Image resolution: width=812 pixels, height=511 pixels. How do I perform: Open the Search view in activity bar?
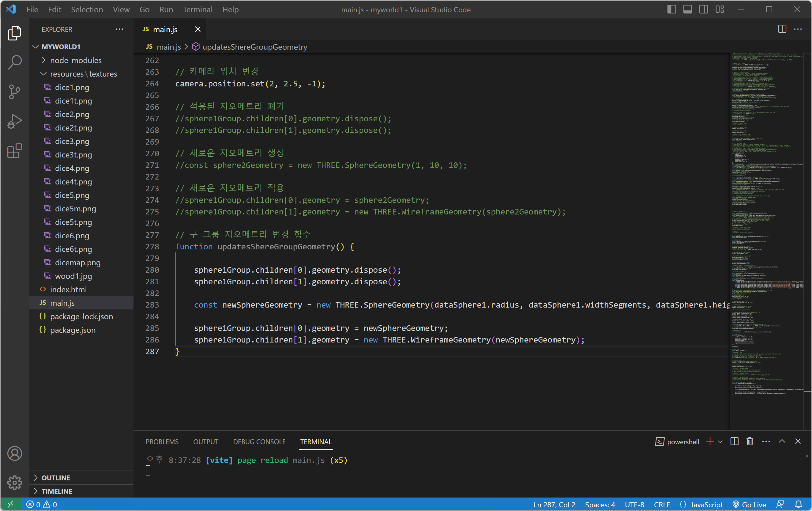pyautogui.click(x=14, y=62)
